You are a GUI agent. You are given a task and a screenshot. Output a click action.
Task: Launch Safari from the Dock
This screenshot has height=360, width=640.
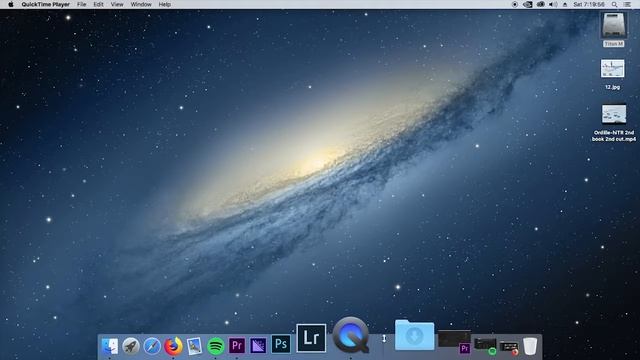tap(152, 346)
